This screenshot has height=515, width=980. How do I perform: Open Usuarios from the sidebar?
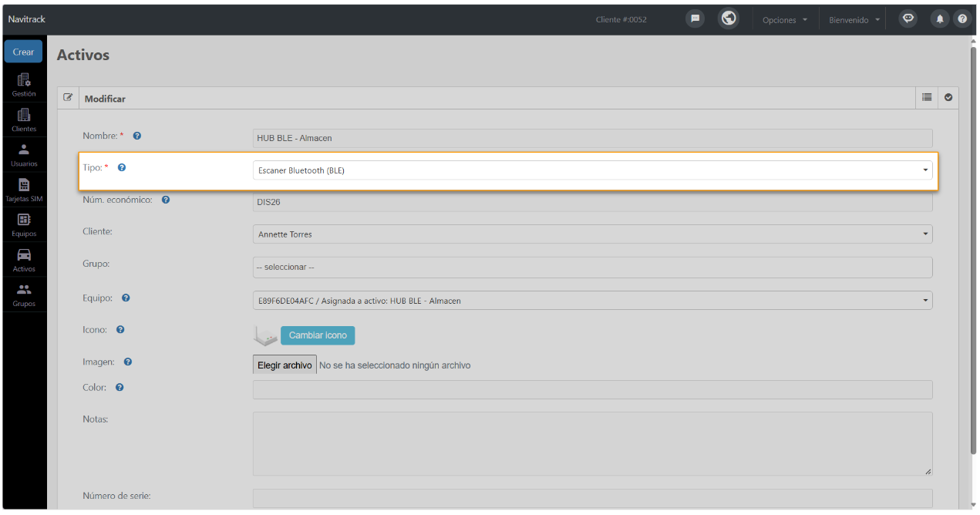24,155
